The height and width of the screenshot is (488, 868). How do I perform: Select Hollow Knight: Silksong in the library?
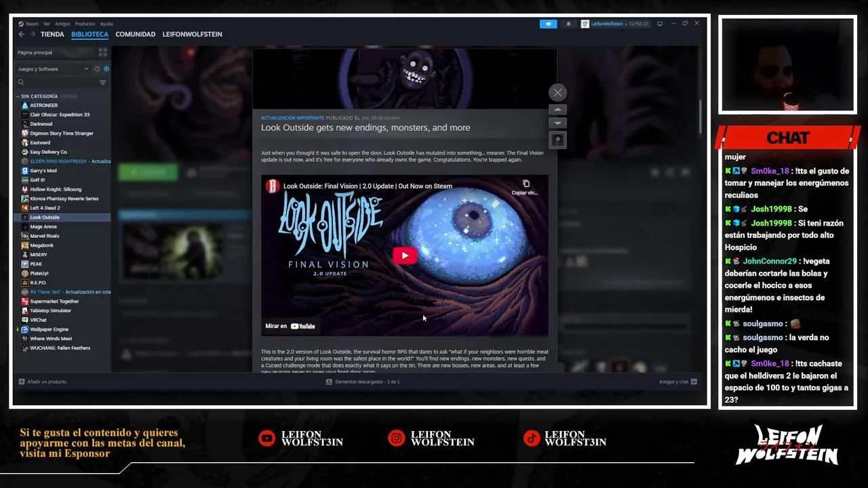[x=56, y=189]
